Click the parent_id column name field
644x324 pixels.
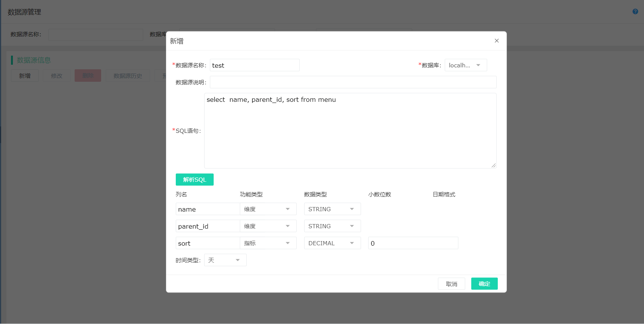[x=208, y=226]
